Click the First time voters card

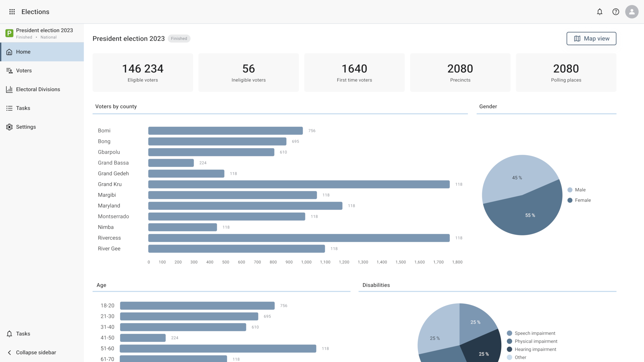(354, 72)
